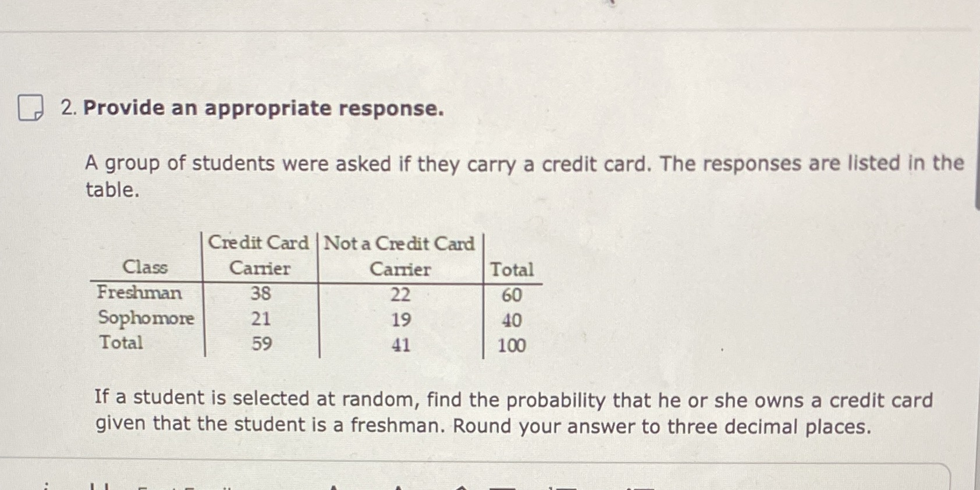The width and height of the screenshot is (980, 490).
Task: Click the credit card carrier total 59
Action: tap(261, 343)
